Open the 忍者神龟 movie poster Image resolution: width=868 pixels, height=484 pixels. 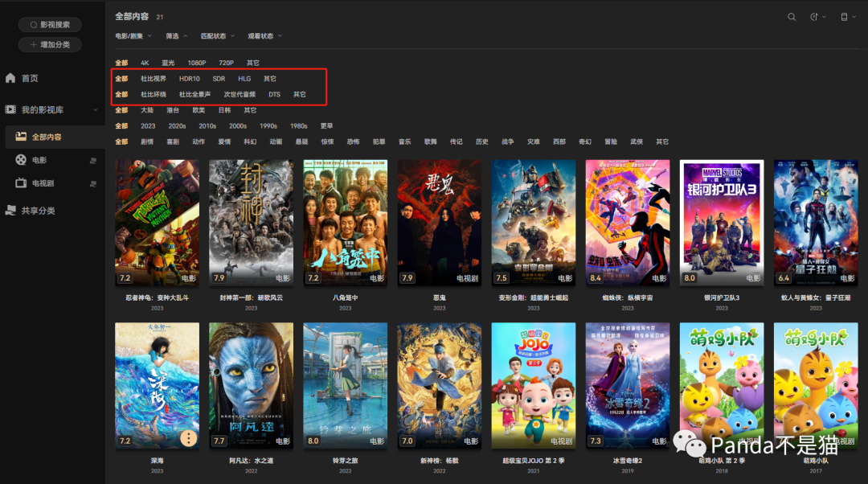coord(158,223)
